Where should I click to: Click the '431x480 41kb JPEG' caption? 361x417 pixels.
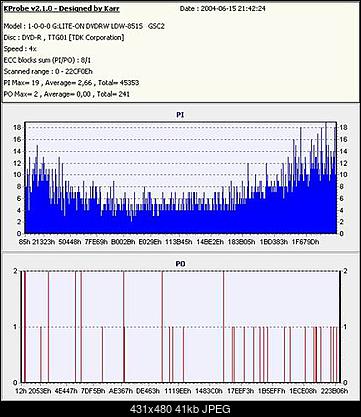180,409
